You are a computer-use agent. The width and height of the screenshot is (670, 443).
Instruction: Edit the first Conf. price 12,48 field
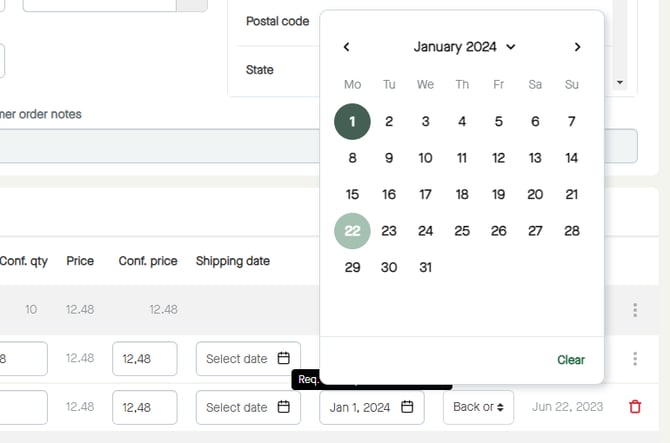tap(145, 359)
